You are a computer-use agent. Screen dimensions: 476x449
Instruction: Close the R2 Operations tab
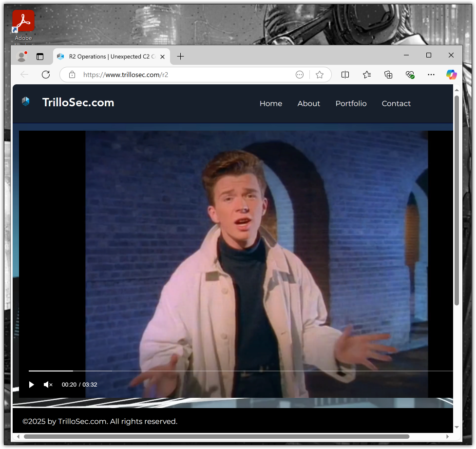pos(162,57)
